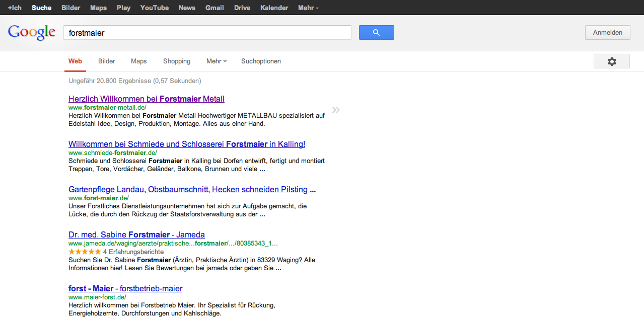Open the Forstmaier Metall result link
The image size is (644, 317).
pos(146,99)
